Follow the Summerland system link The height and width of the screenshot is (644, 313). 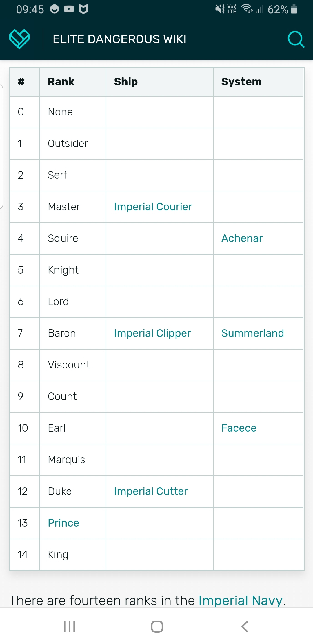click(253, 333)
